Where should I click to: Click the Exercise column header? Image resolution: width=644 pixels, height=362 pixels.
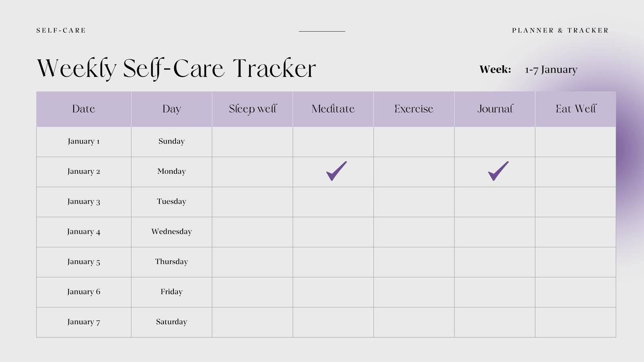coord(414,109)
